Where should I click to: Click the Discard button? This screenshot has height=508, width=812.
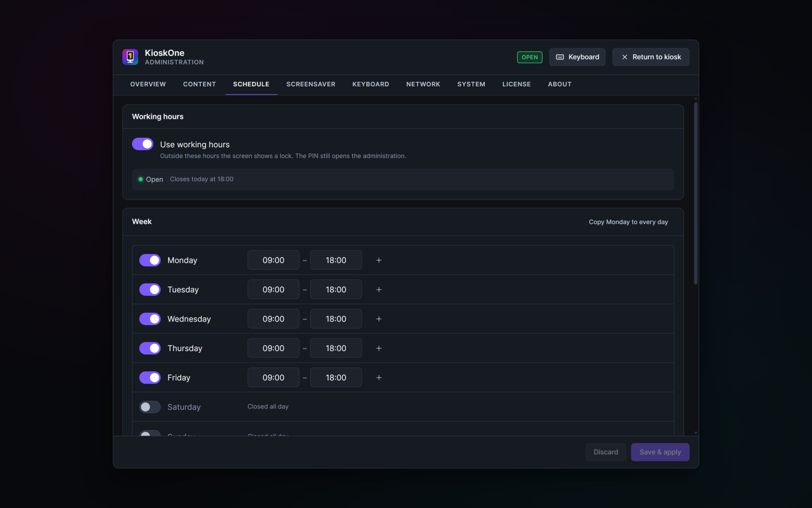(x=606, y=452)
